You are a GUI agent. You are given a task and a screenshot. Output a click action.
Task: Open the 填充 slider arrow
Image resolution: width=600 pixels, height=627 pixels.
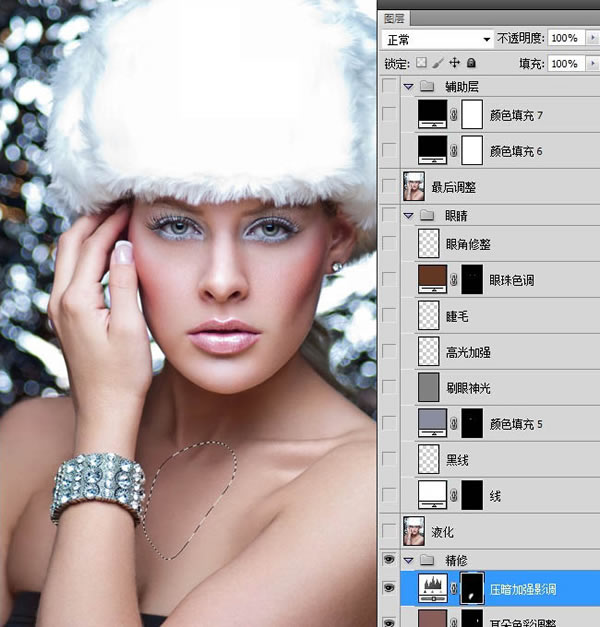[x=593, y=64]
